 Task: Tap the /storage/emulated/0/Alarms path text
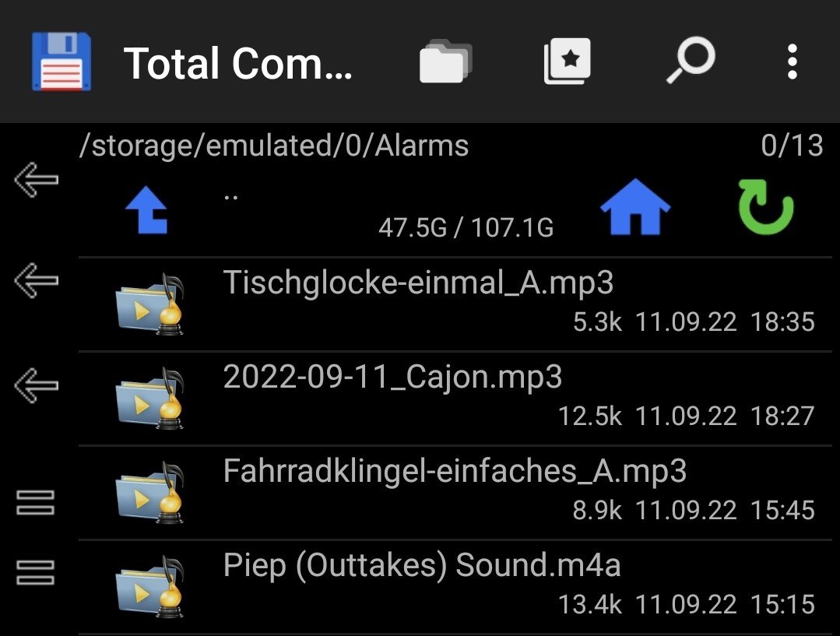(x=274, y=146)
